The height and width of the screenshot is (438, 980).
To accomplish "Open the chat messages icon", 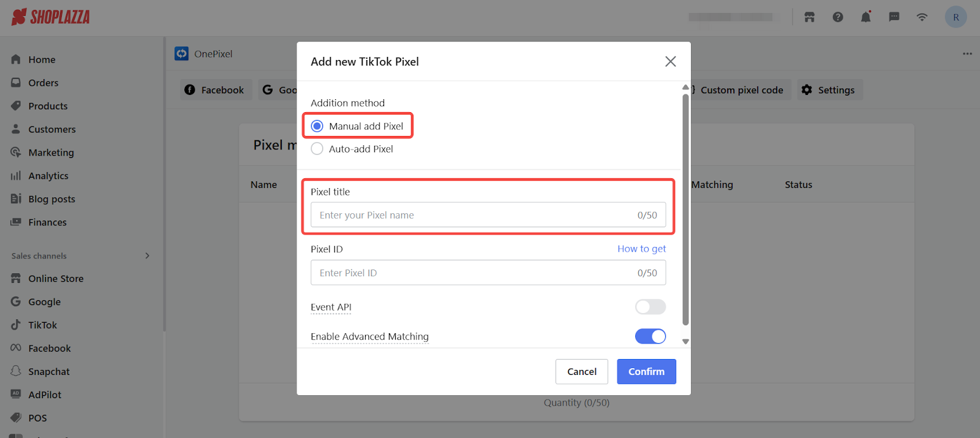I will 894,17.
